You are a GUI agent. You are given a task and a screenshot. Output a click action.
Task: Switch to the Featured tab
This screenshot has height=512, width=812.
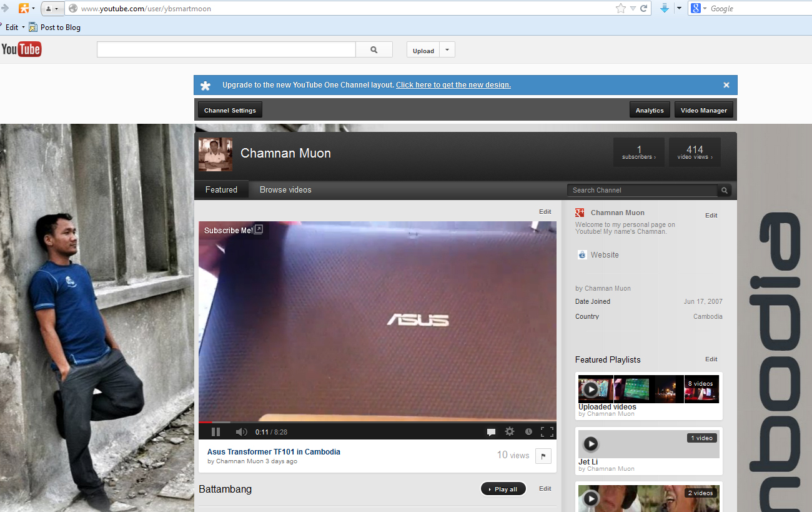tap(221, 190)
